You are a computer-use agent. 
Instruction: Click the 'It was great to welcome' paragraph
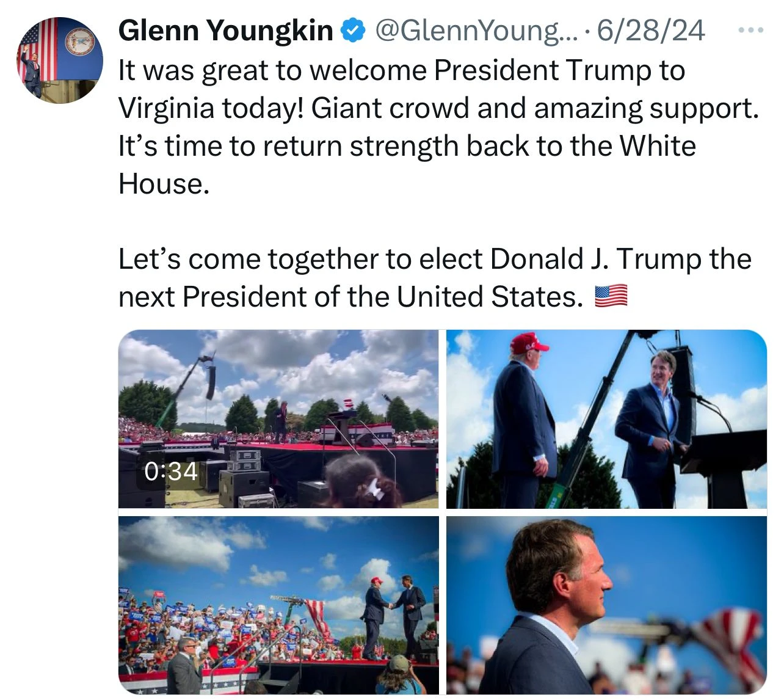(438, 127)
